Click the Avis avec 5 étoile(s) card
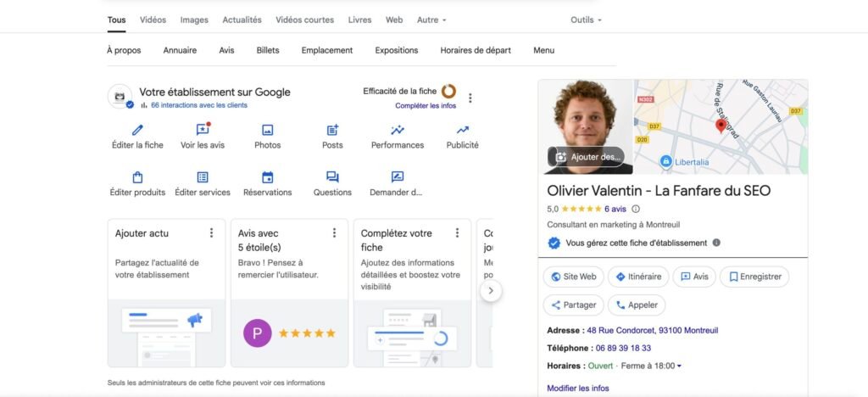Image resolution: width=868 pixels, height=397 pixels. coord(290,293)
